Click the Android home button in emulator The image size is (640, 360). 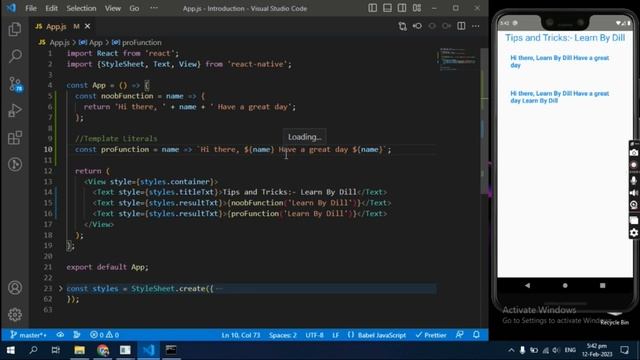pyautogui.click(x=565, y=285)
